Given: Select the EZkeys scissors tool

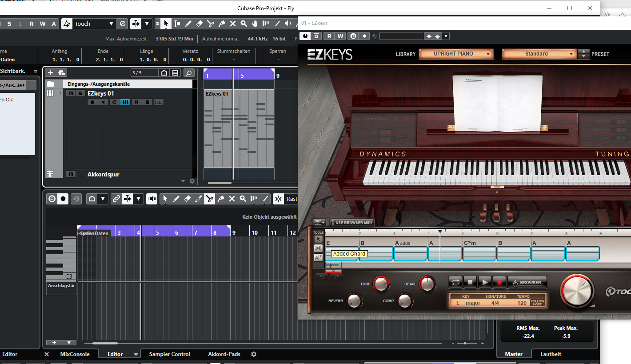Looking at the screenshot, I should click(318, 248).
